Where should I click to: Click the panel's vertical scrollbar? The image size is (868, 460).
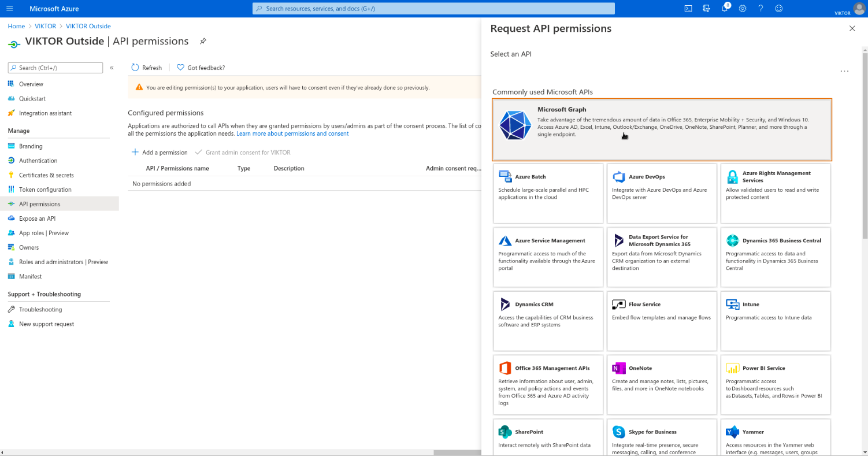(x=865, y=144)
